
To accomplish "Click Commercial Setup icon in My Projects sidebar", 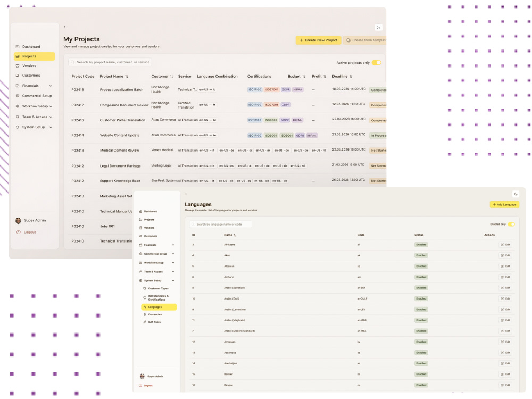I will (x=18, y=96).
